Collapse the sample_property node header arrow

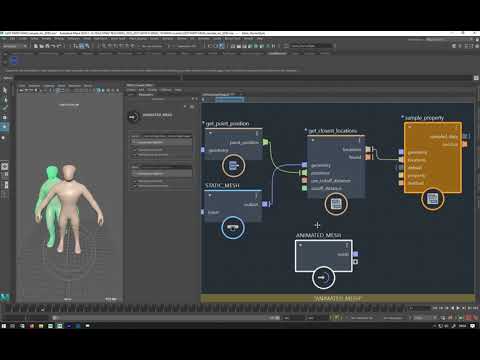[x=410, y=127]
